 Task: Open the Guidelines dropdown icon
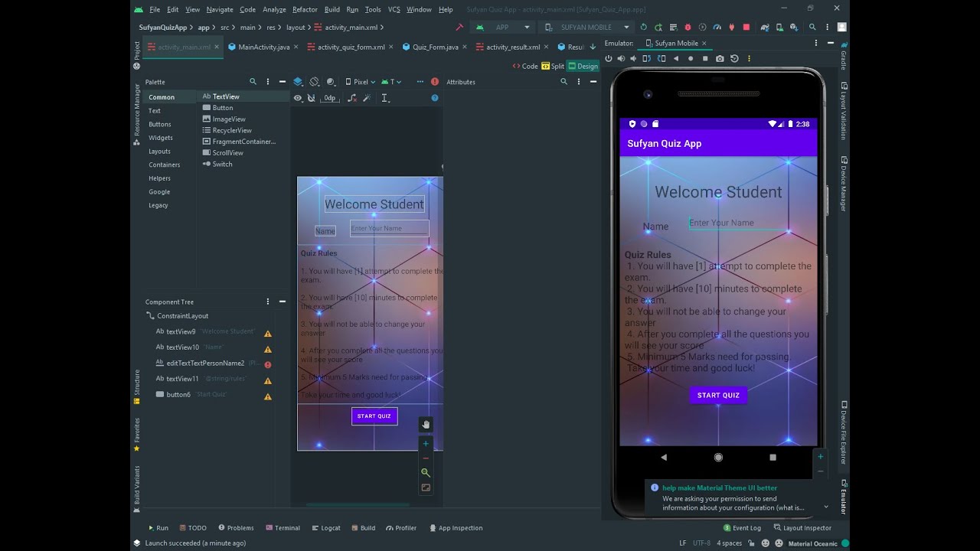(386, 98)
